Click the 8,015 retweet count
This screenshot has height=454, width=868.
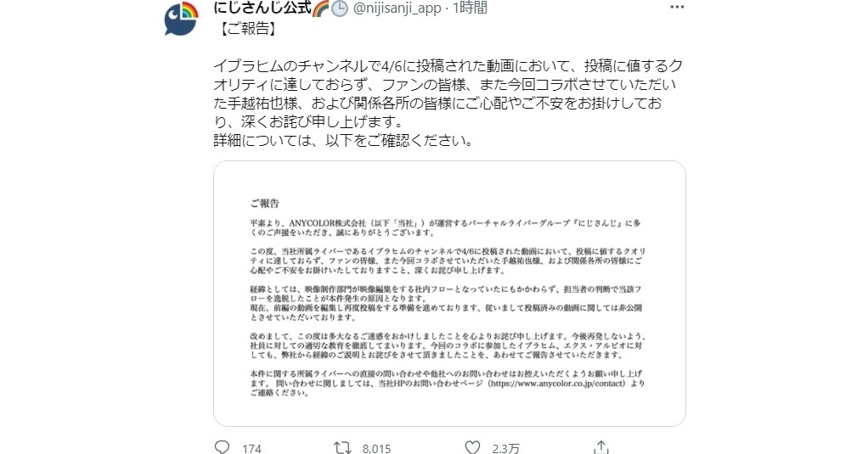[375, 447]
